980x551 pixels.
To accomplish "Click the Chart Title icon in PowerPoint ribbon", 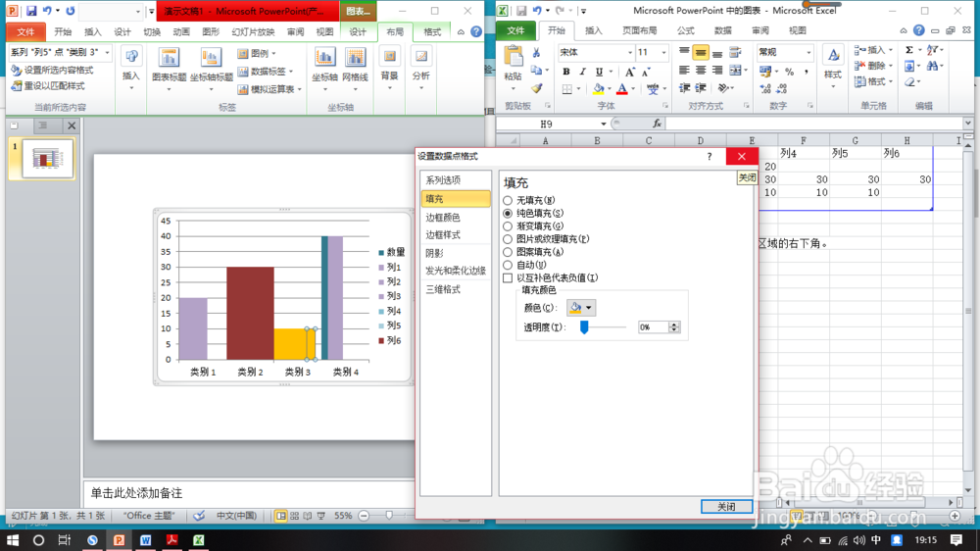I will [169, 59].
